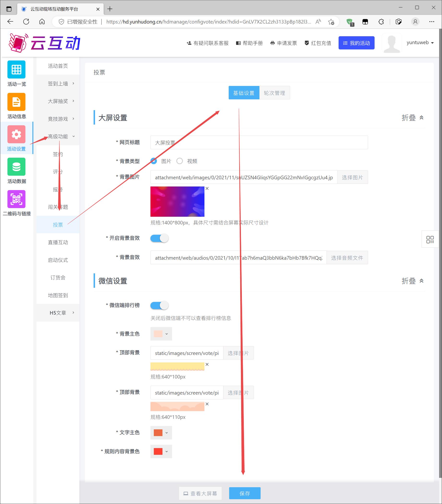Switch to the 轮次管理 tab

274,93
